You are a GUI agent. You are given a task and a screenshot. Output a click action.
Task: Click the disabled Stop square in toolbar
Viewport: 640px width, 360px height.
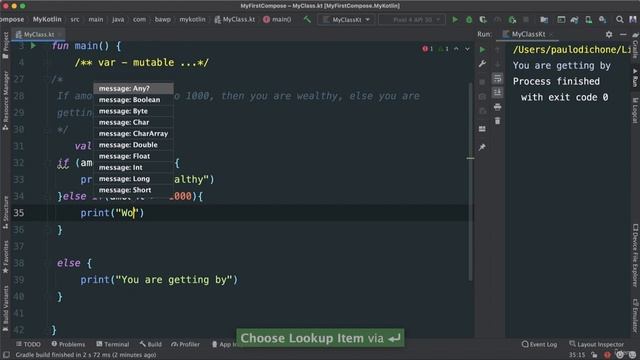(526, 19)
